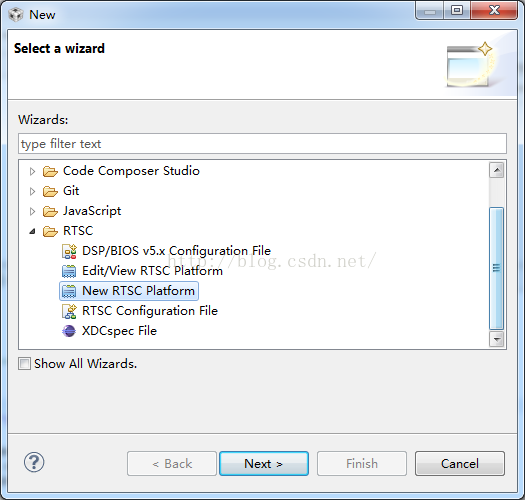
Task: Click the Edit/View RTSC Platform icon
Action: coord(69,271)
